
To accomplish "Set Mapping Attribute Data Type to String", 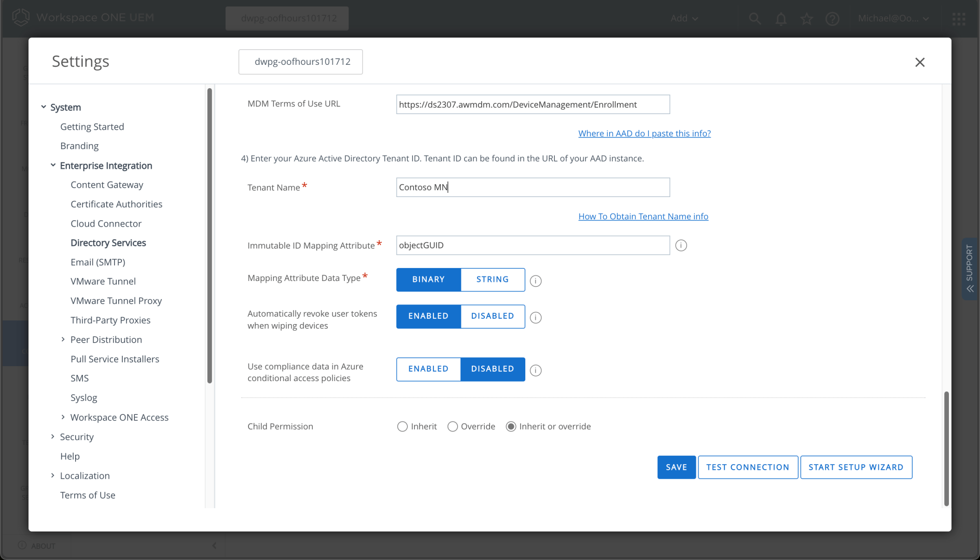I will pos(492,279).
